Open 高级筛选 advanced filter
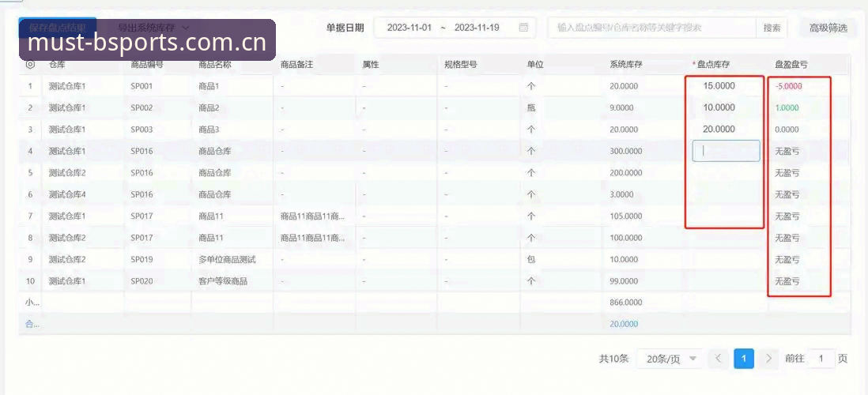This screenshot has width=868, height=395. coord(828,28)
